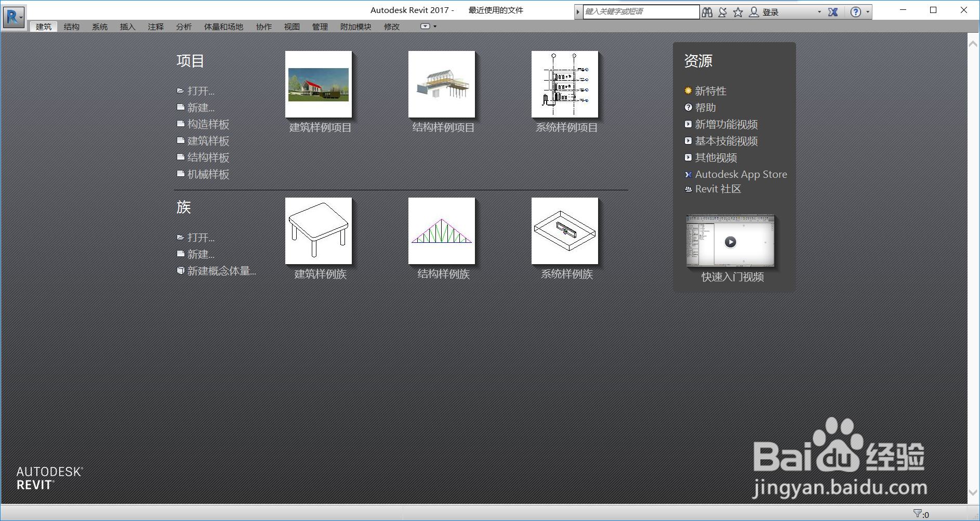Open the 附加模块 ribbon tab

click(x=356, y=27)
